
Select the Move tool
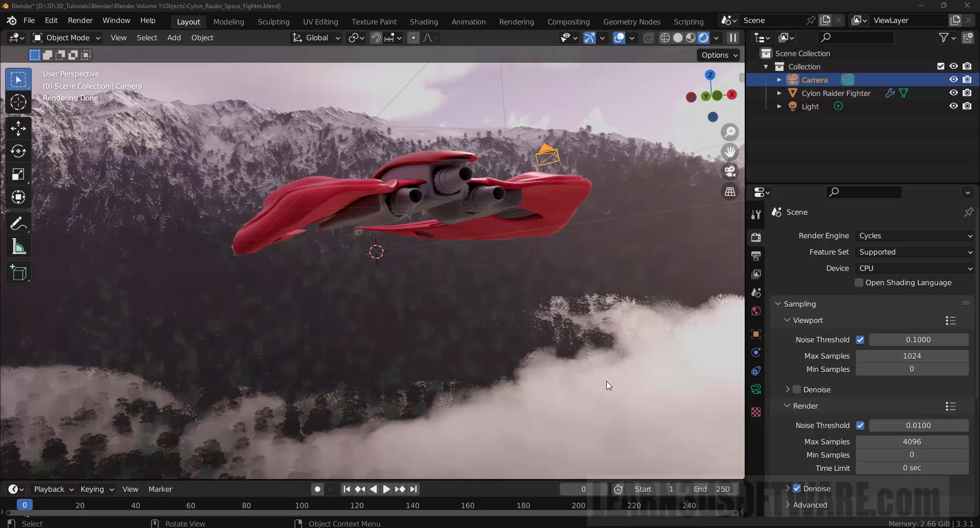tap(18, 128)
